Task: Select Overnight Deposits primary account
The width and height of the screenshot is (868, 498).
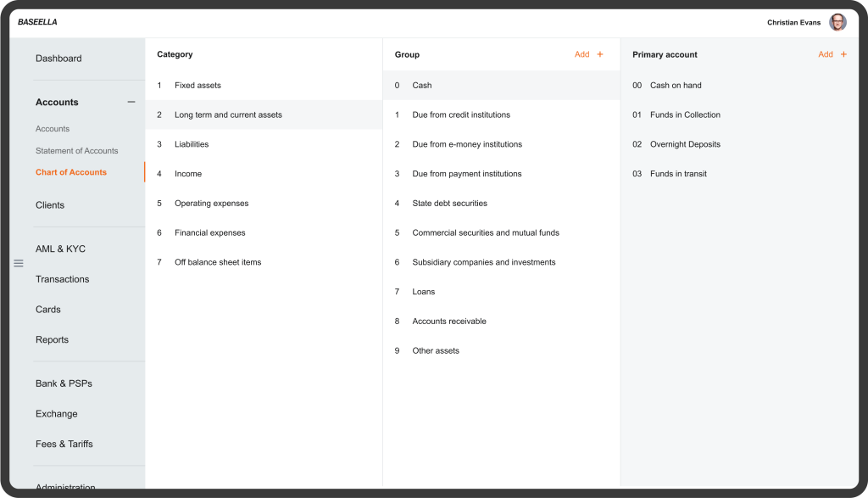Action: 685,144
